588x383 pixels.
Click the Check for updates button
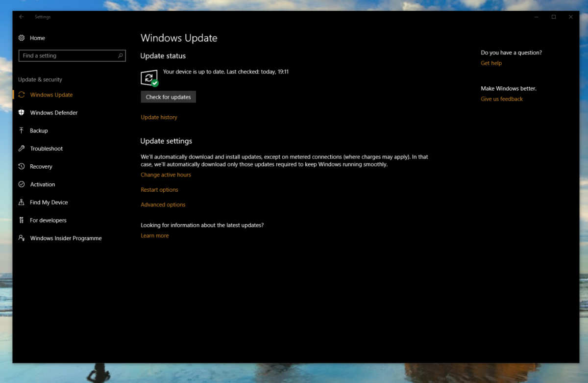[x=168, y=97]
